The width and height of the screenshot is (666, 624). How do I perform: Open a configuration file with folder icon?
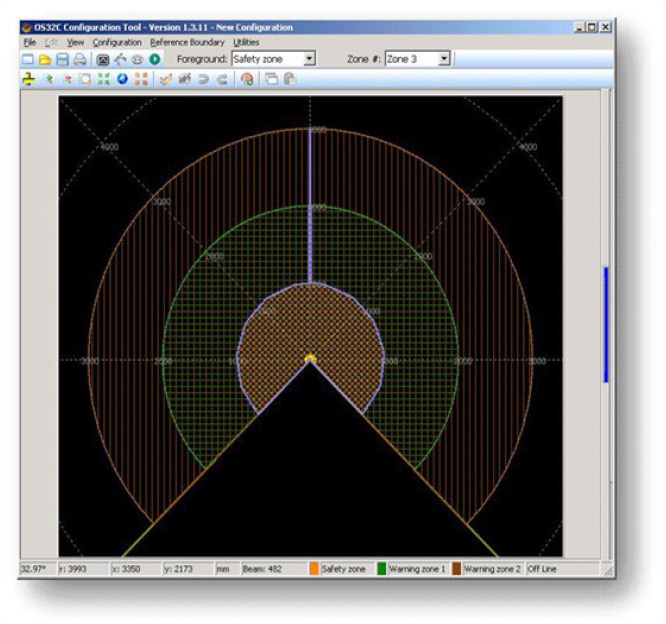click(x=45, y=59)
